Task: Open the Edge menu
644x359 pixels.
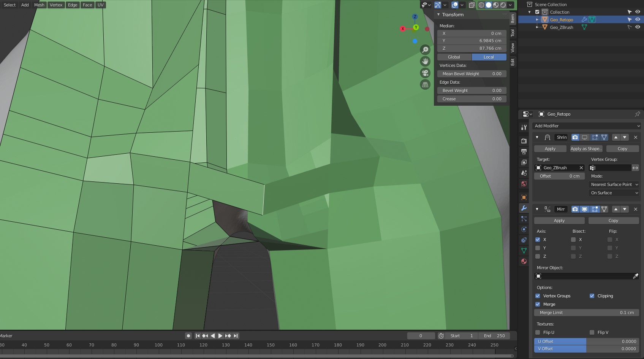Action: 73,5
